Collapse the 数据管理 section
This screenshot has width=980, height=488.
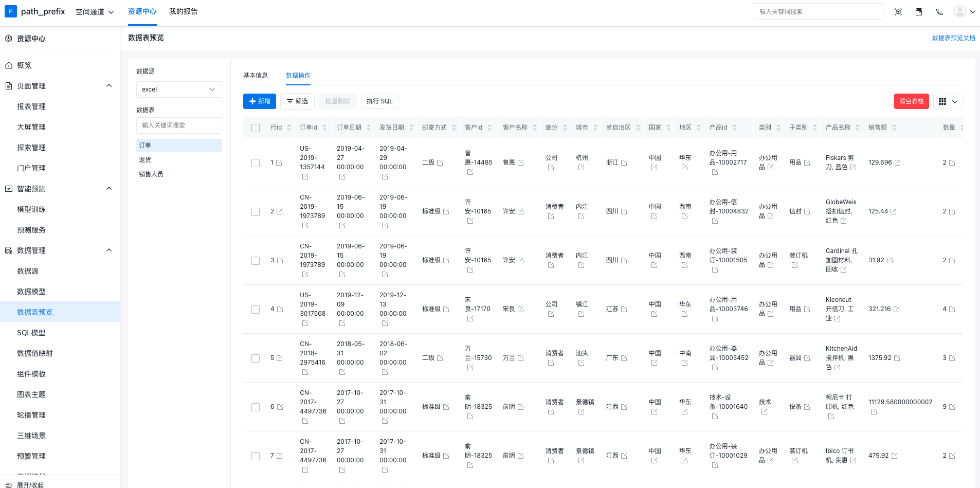pos(109,250)
